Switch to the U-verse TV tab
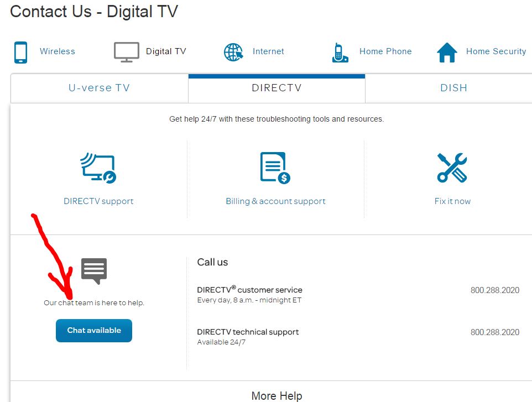This screenshot has width=532, height=402. click(x=99, y=88)
